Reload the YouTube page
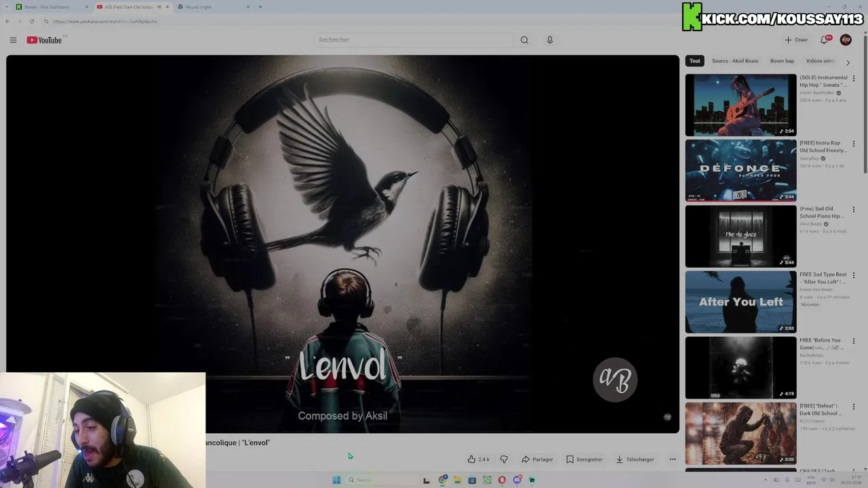The image size is (868, 488). click(x=32, y=21)
